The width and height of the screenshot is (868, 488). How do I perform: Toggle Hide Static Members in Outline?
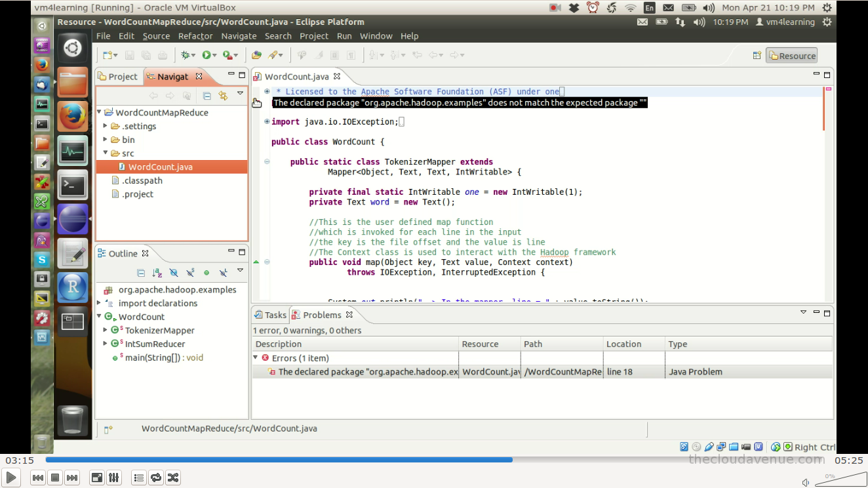click(x=190, y=273)
